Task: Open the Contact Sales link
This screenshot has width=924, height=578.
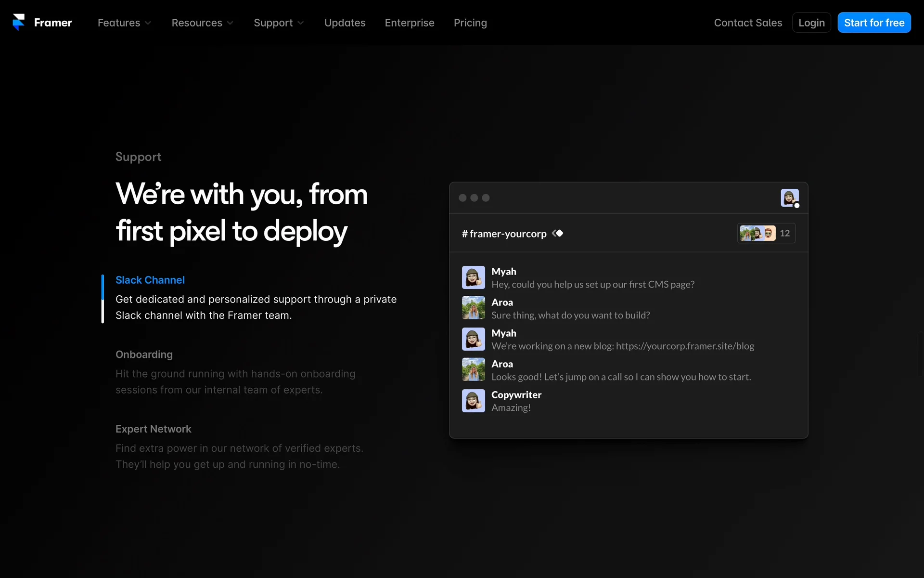Action: click(748, 23)
